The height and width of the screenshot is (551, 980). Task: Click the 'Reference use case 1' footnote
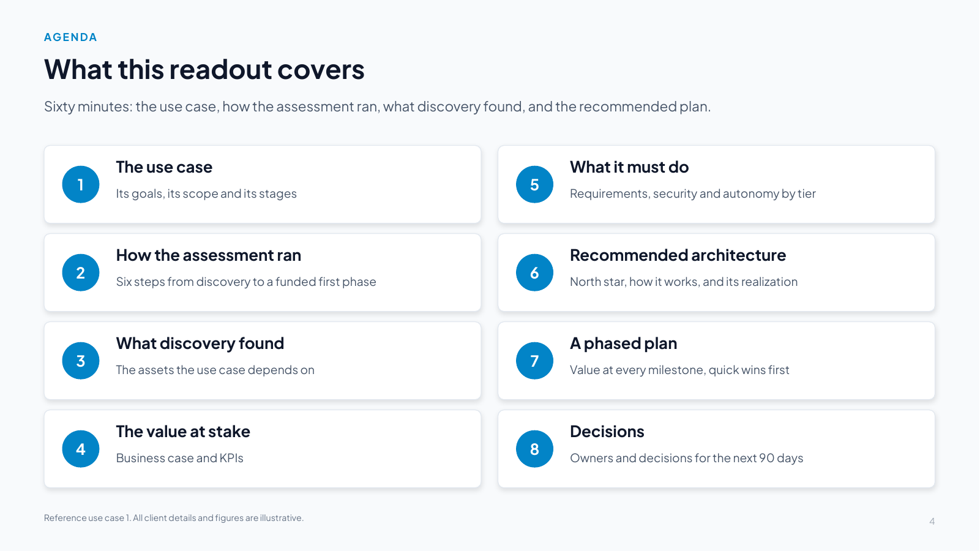point(174,518)
